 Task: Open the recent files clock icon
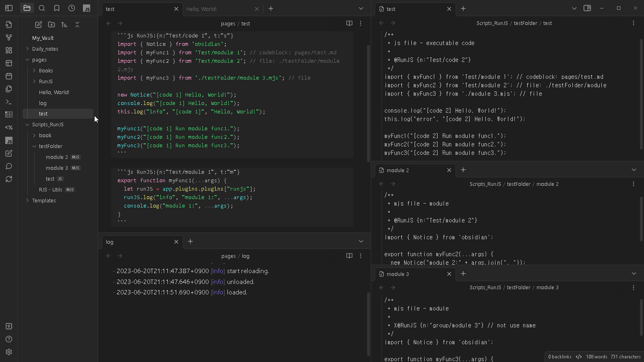[72, 8]
